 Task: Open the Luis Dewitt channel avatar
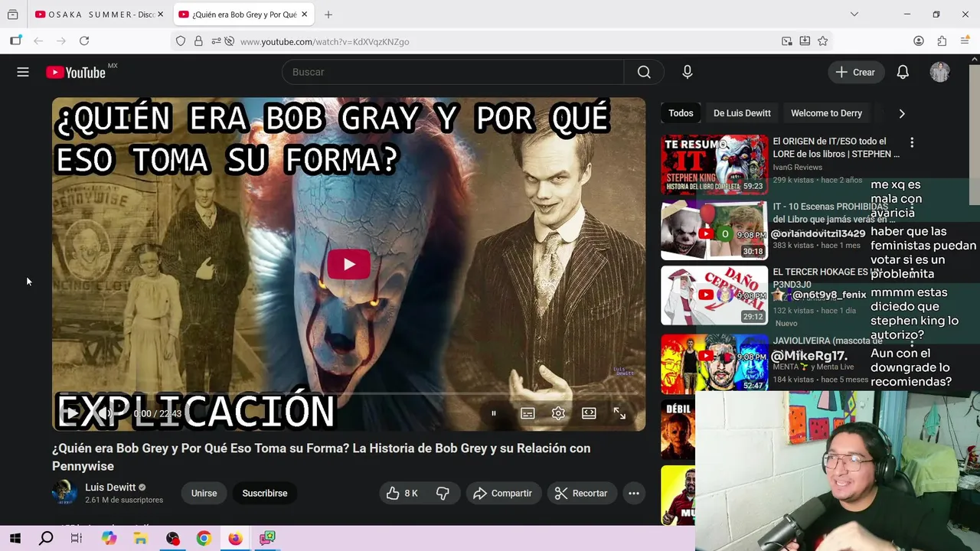click(x=64, y=492)
